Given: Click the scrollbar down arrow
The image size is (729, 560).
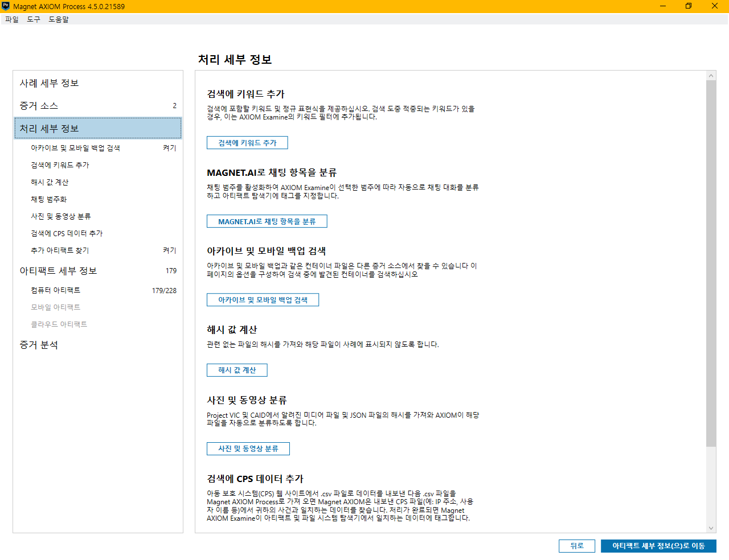Looking at the screenshot, I should pos(711,528).
